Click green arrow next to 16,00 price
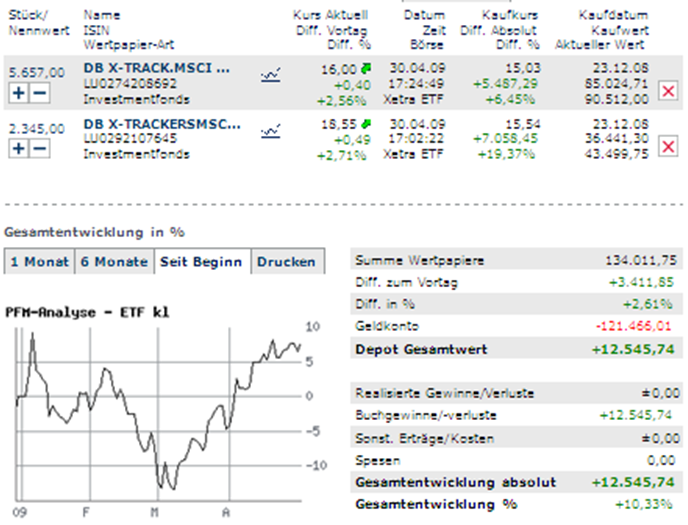The image size is (688, 525). click(x=365, y=67)
